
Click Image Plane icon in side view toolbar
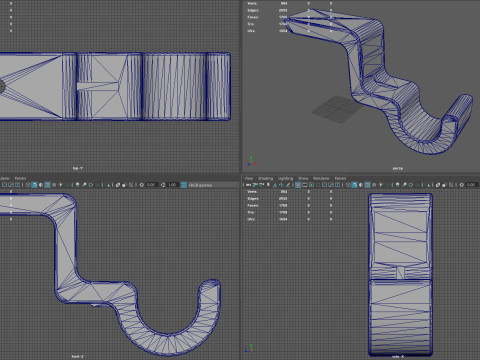[x=275, y=185]
